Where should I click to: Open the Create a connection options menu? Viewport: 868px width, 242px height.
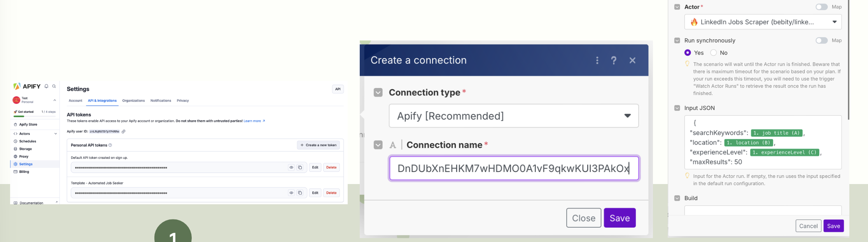(597, 60)
